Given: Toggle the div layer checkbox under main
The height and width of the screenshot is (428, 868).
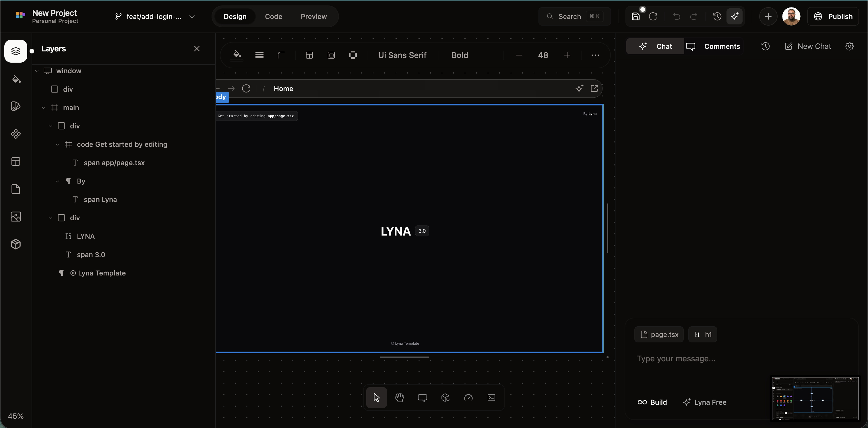Looking at the screenshot, I should pyautogui.click(x=62, y=126).
